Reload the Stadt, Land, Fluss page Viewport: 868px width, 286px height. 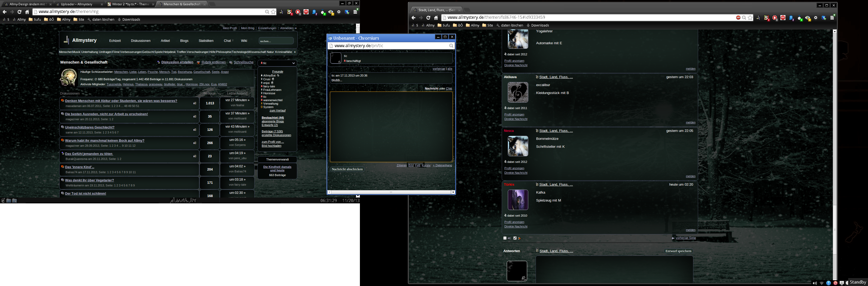tap(428, 17)
